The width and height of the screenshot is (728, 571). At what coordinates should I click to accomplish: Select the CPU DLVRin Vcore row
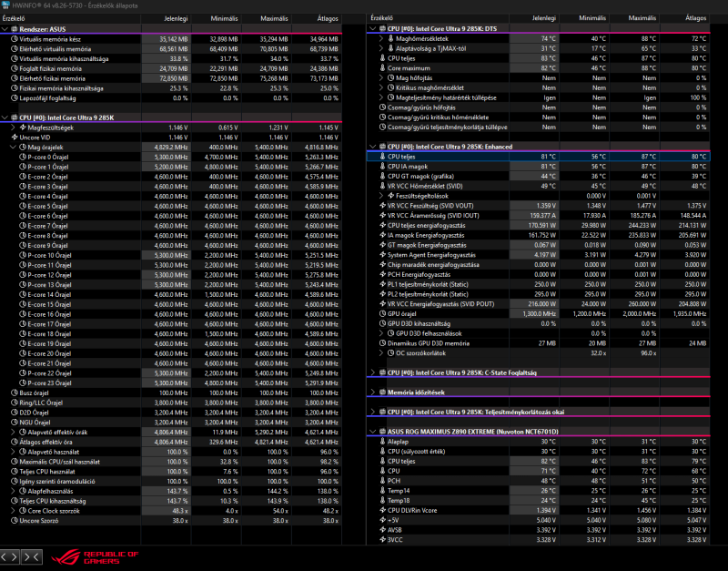pos(538,510)
